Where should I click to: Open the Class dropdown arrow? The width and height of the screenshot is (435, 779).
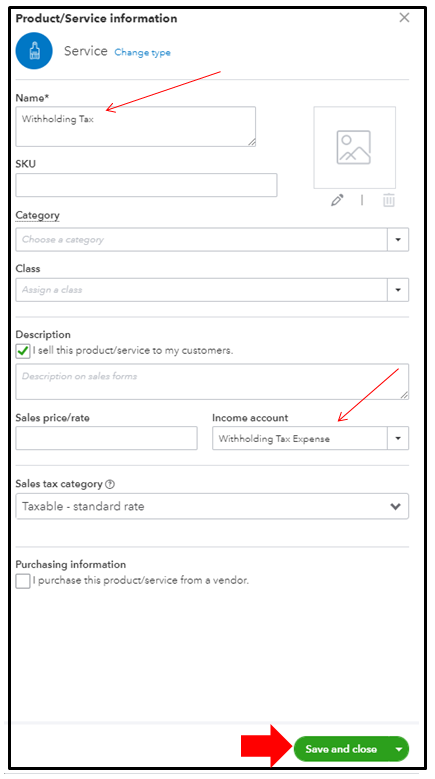coord(398,290)
